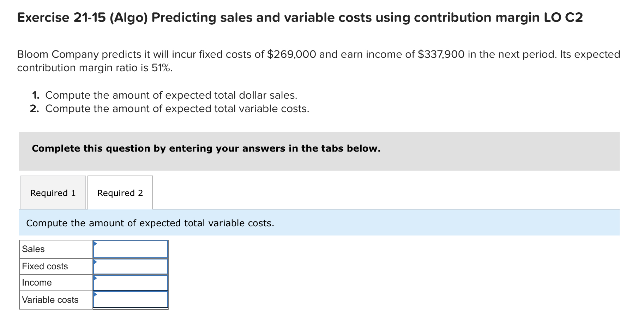Screen dimensions: 644x312
Task: Click inside the Income input field
Action: click(x=131, y=283)
